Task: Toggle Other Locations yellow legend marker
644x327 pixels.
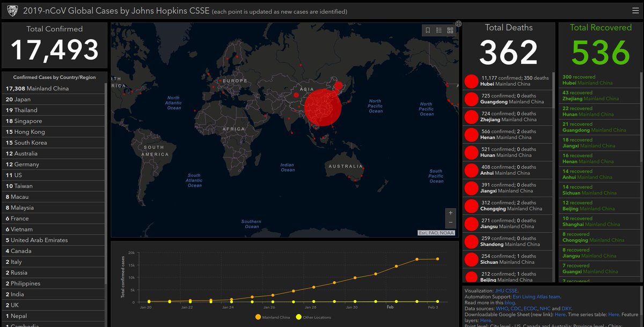Action: point(298,317)
